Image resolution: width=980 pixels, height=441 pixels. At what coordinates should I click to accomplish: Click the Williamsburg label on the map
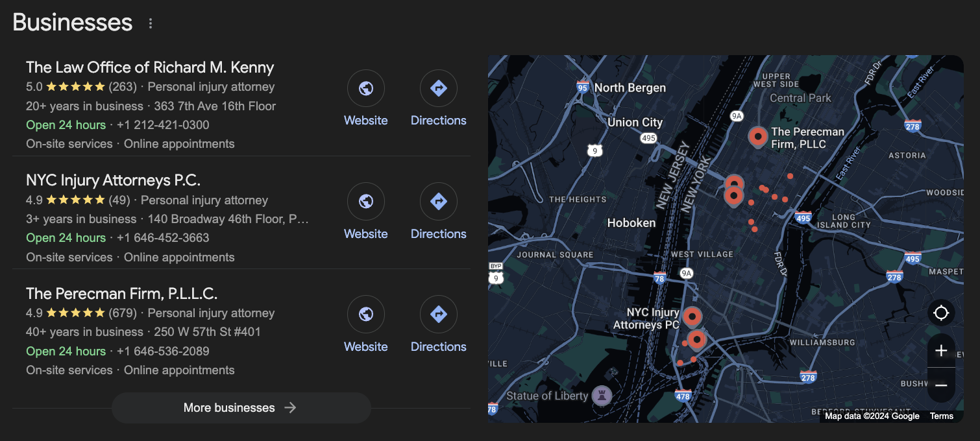pyautogui.click(x=822, y=342)
